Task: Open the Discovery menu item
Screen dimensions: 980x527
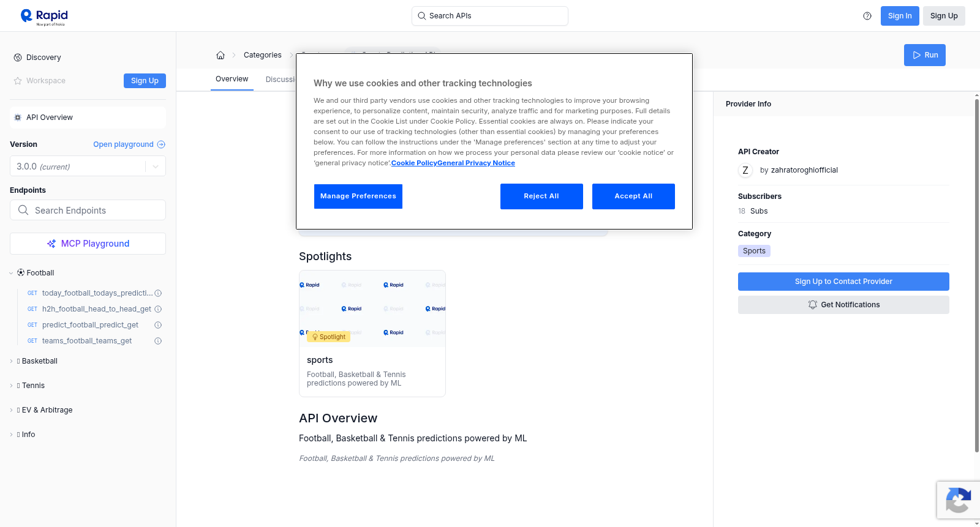Action: point(43,58)
